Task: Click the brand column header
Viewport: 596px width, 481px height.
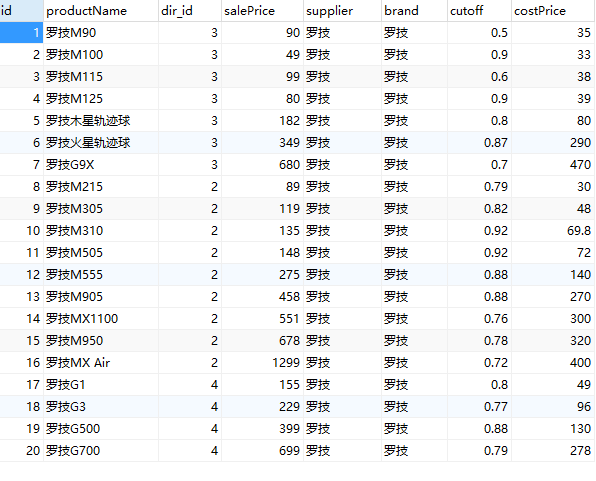Action: tap(414, 11)
